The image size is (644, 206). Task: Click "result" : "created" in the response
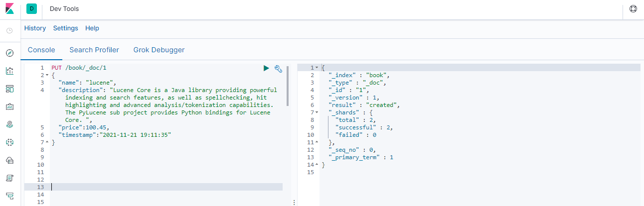[364, 105]
